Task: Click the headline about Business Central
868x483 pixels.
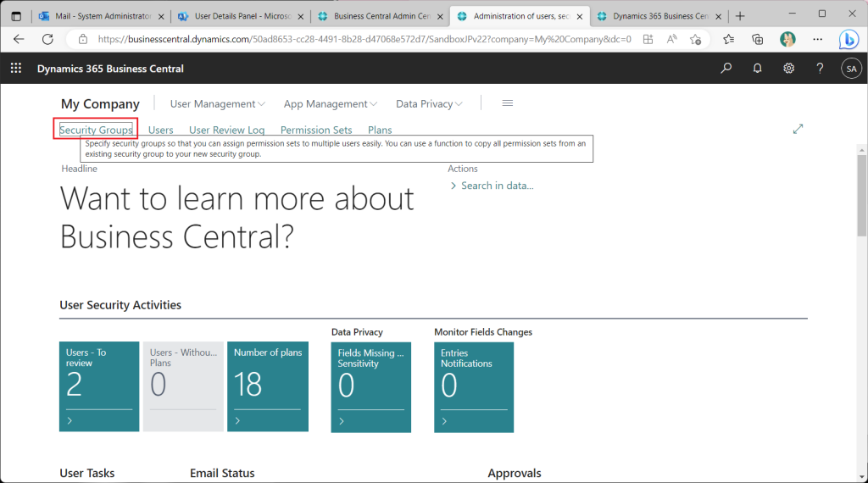Action: (237, 218)
